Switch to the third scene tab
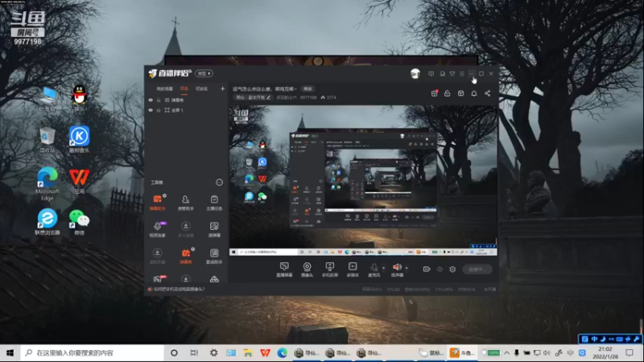Viewport: 644px width, 362px height. [202, 88]
